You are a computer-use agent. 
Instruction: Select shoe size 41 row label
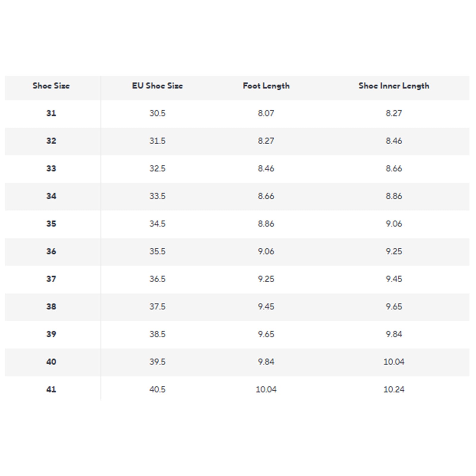pyautogui.click(x=51, y=389)
